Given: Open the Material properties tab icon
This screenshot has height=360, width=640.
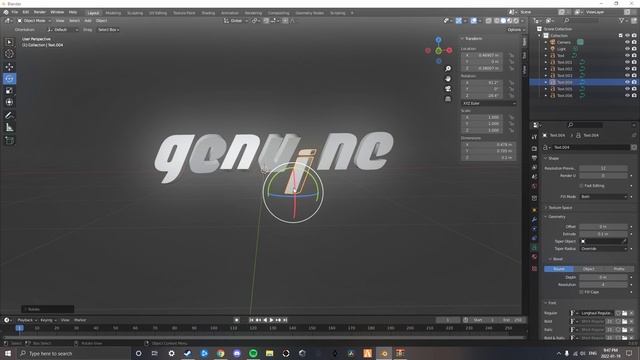Looking at the screenshot, I should 534,257.
